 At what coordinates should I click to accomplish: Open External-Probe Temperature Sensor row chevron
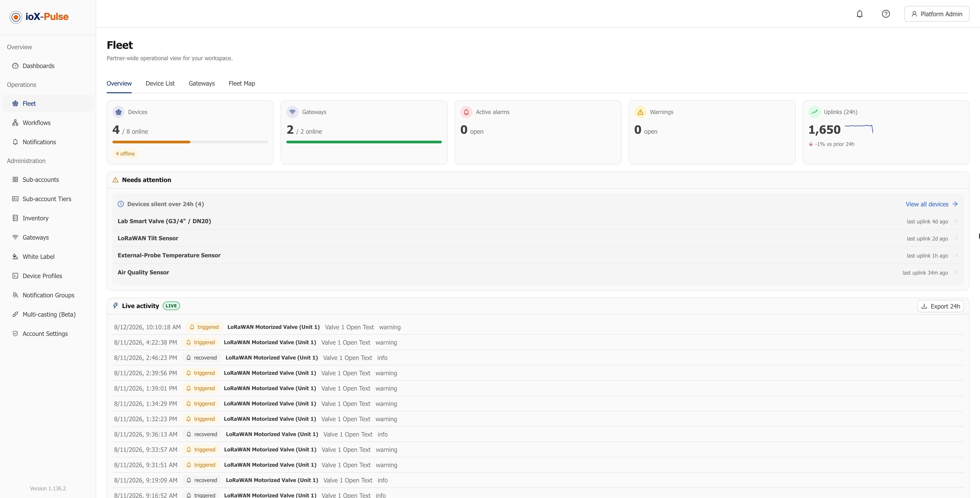click(x=956, y=255)
